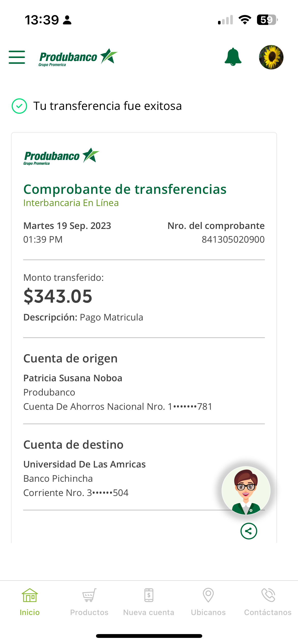The image size is (298, 644).
Task: Open the hamburger menu
Action: (17, 57)
